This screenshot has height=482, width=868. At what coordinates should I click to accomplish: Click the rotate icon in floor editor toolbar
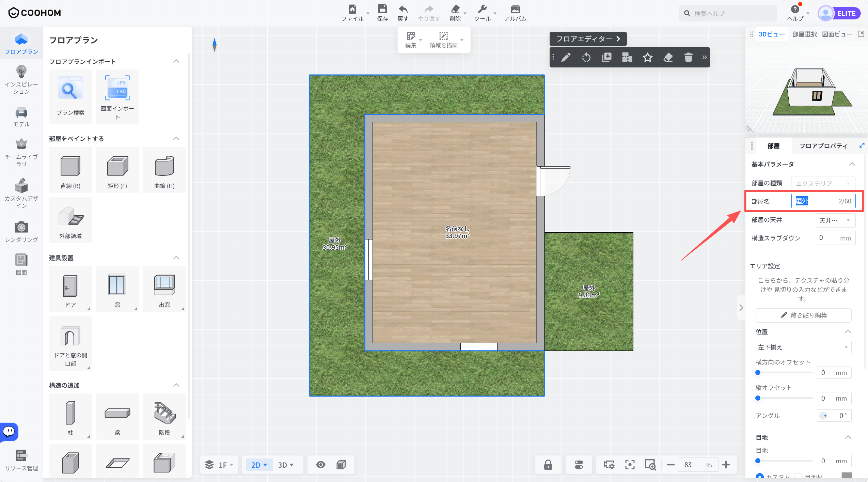tap(586, 57)
